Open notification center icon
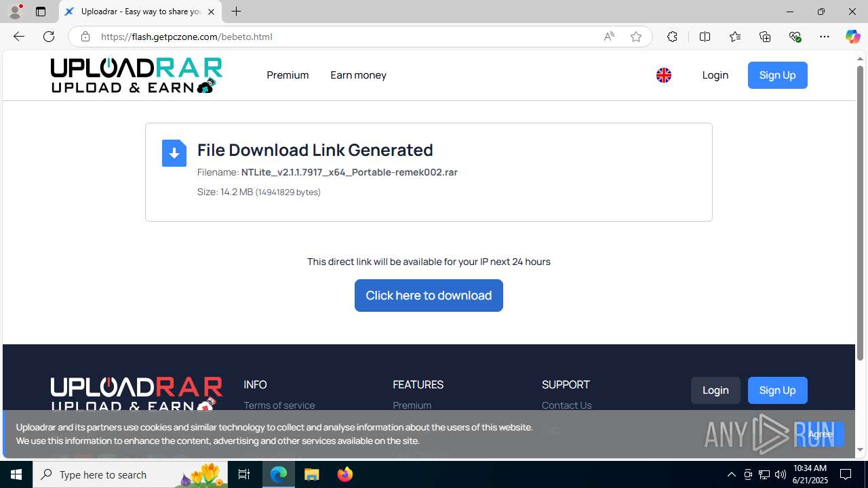 click(x=846, y=474)
